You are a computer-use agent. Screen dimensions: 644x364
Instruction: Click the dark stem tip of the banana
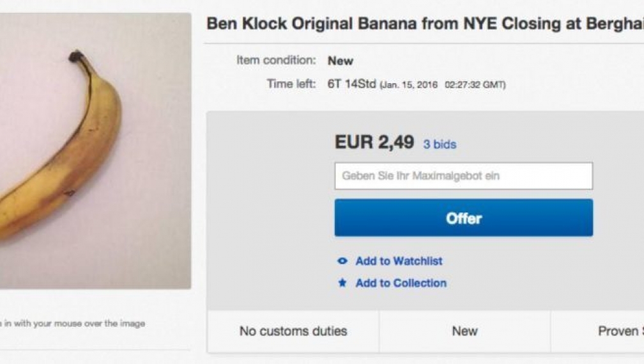coord(76,57)
